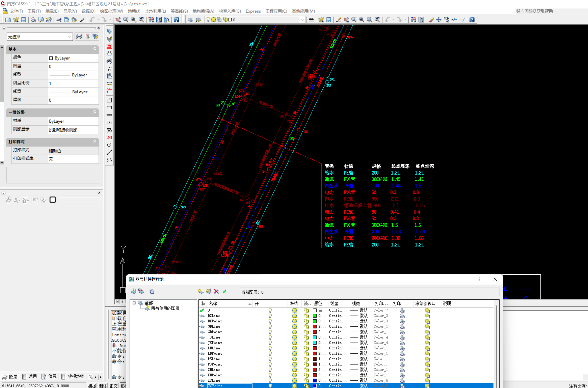Collapse the 基本 properties section

pyautogui.click(x=95, y=49)
